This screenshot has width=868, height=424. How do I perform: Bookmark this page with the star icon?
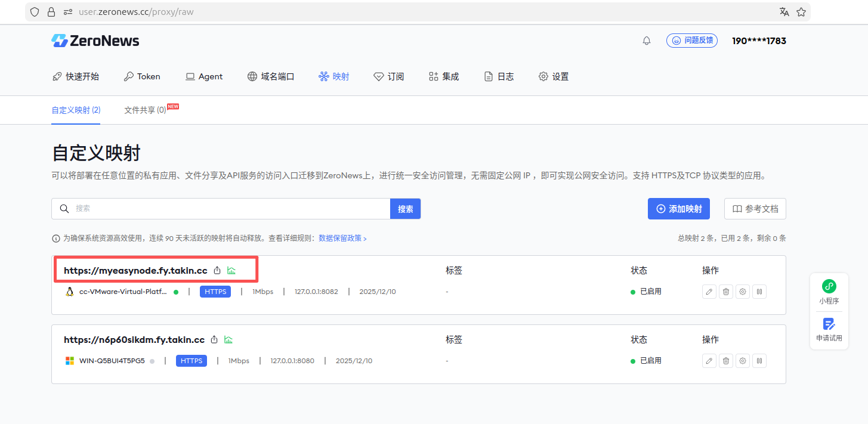tap(801, 12)
